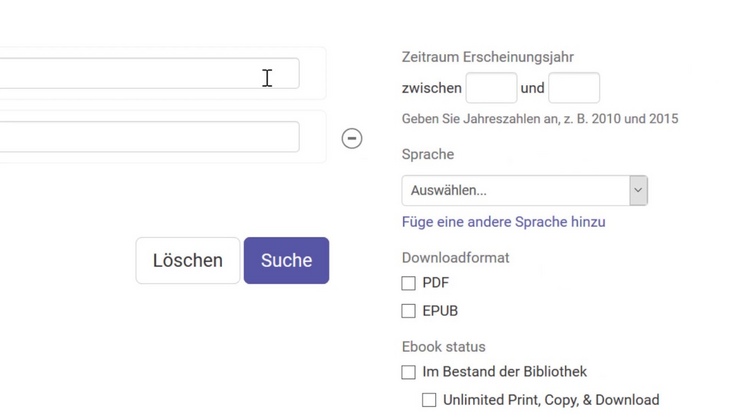Open the 'Auswählen...' language combo box
The width and height of the screenshot is (735, 414).
click(x=515, y=190)
